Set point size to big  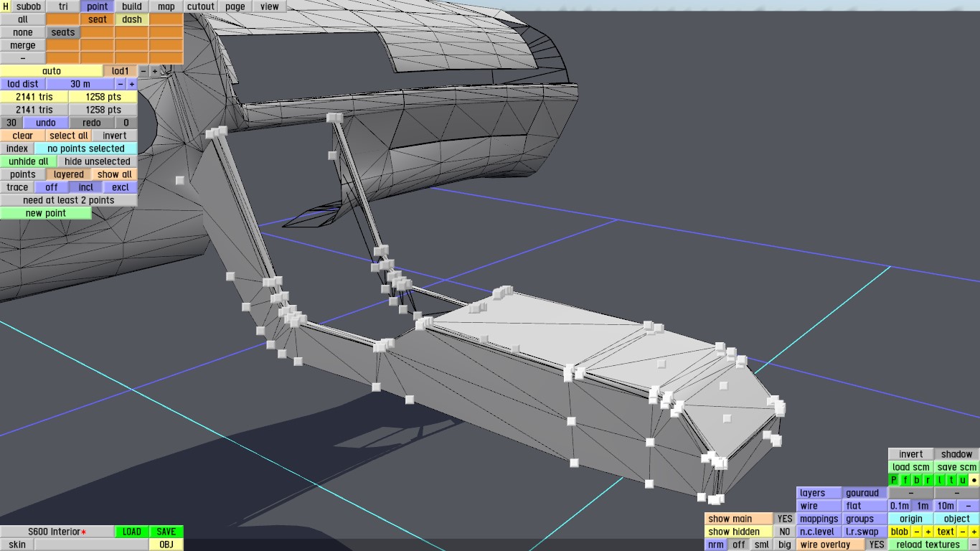pyautogui.click(x=785, y=545)
